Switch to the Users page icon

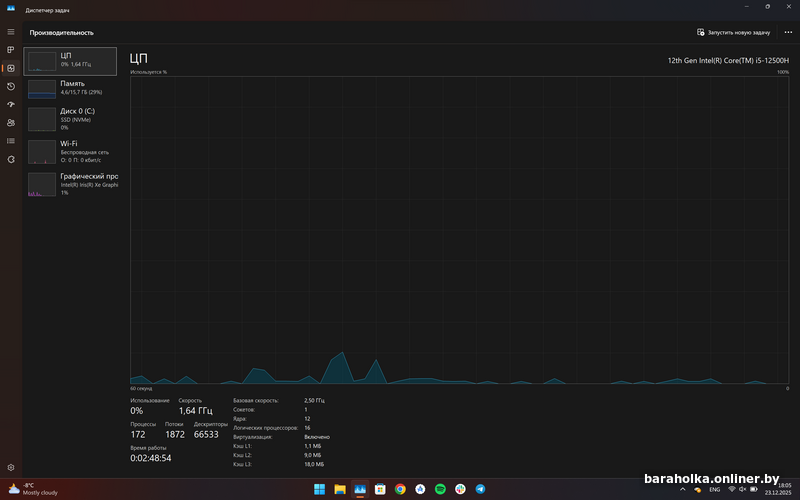[x=11, y=122]
